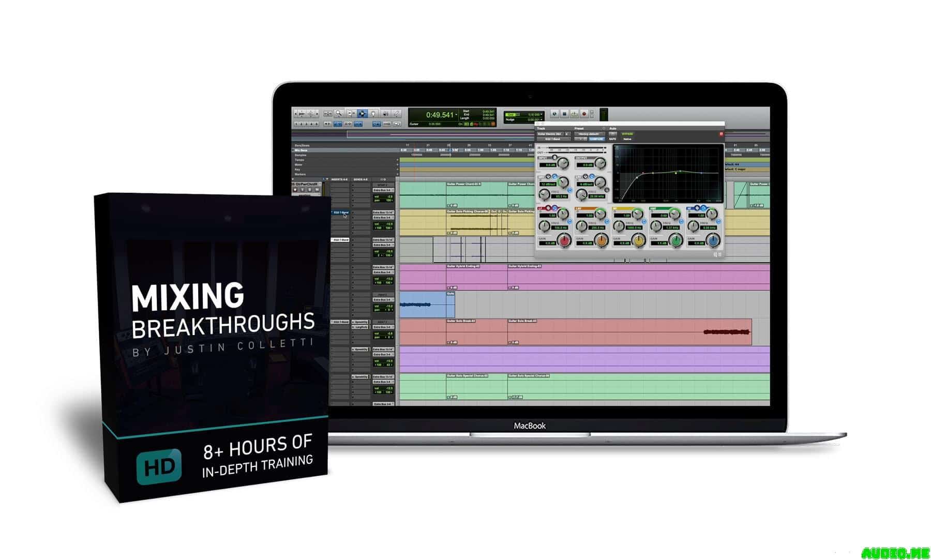Click the INSERTS A-E column header
This screenshot has height=560, width=931.
click(339, 179)
